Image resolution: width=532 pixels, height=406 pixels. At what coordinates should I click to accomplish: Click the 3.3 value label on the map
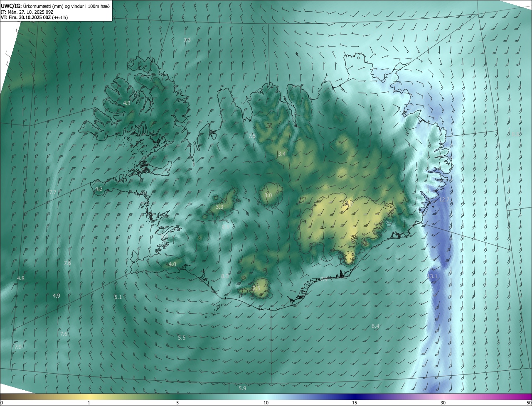coord(220,207)
